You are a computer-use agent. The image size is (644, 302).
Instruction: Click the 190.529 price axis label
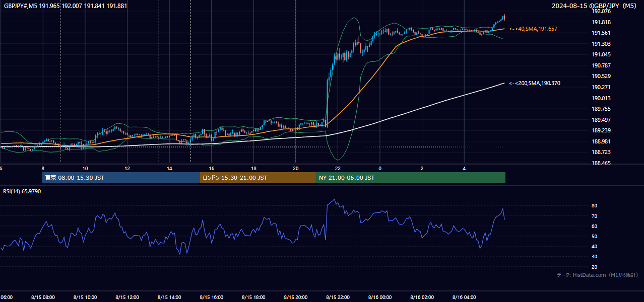pos(601,76)
